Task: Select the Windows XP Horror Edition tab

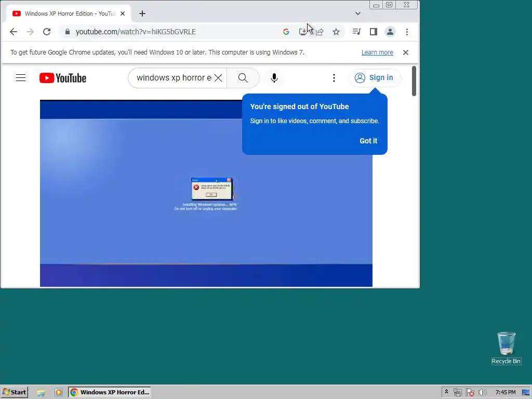Action: coord(69,14)
